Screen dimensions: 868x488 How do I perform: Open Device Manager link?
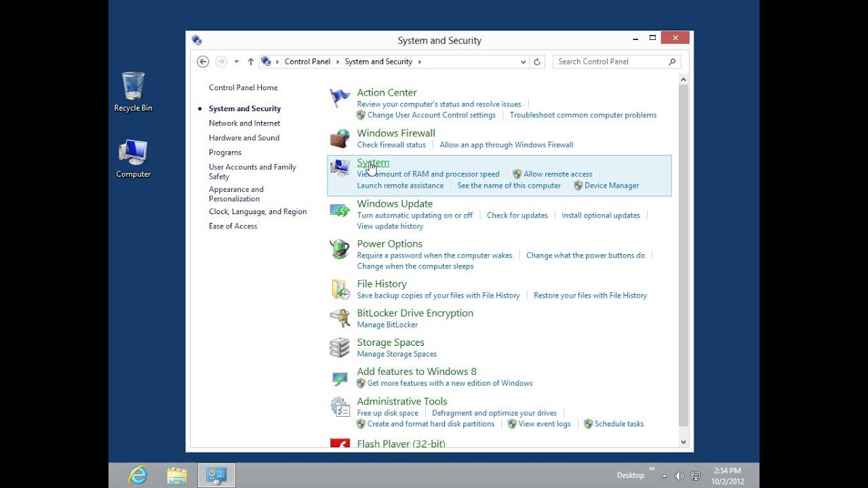[612, 186]
